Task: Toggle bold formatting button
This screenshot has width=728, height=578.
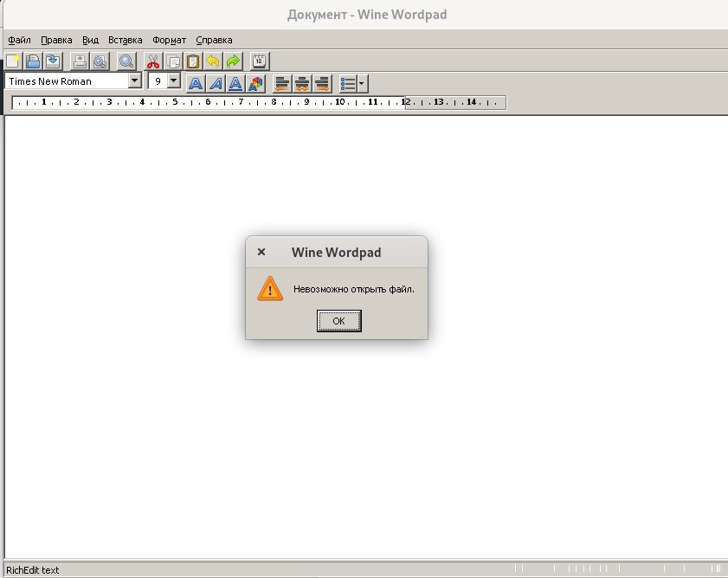Action: [196, 84]
